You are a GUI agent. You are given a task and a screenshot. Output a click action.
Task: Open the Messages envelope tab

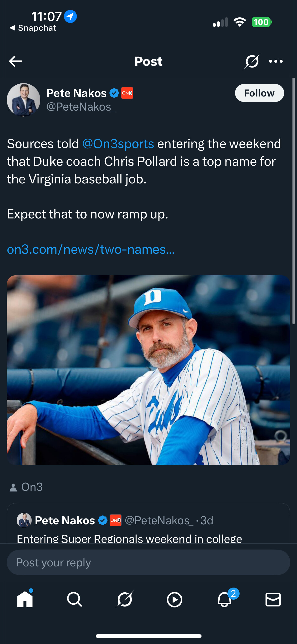273,599
